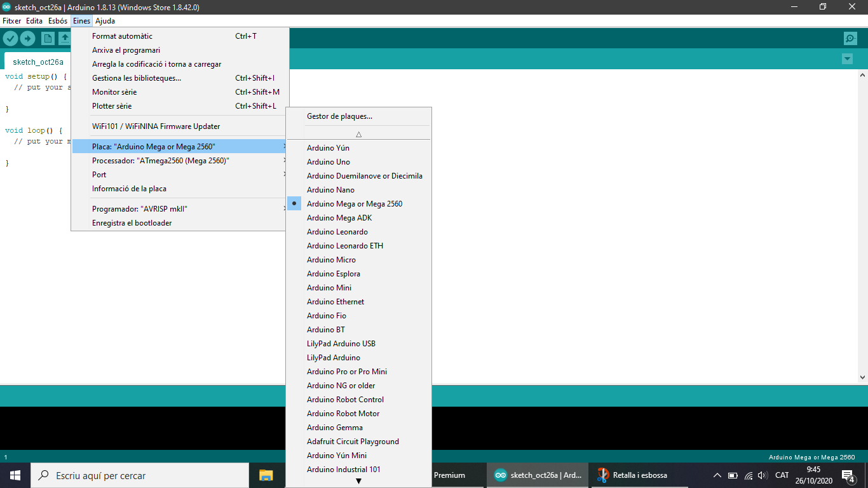Select Arduino Duemilanove or Diecimila board
This screenshot has width=868, height=488.
tap(358, 176)
